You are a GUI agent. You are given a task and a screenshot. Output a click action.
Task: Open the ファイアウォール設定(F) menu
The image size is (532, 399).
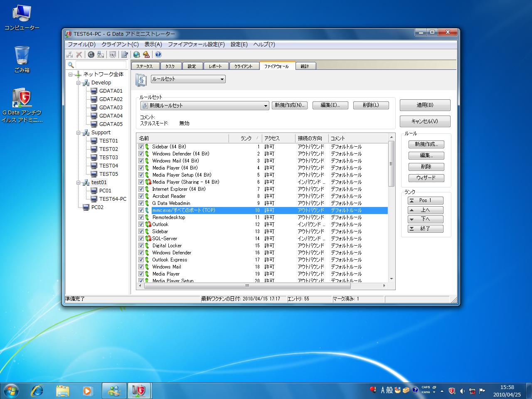196,44
